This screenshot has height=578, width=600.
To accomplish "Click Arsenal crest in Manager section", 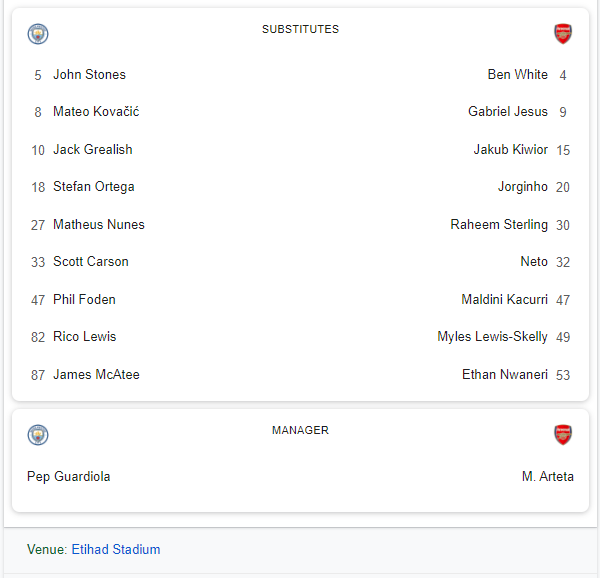I will (x=563, y=435).
